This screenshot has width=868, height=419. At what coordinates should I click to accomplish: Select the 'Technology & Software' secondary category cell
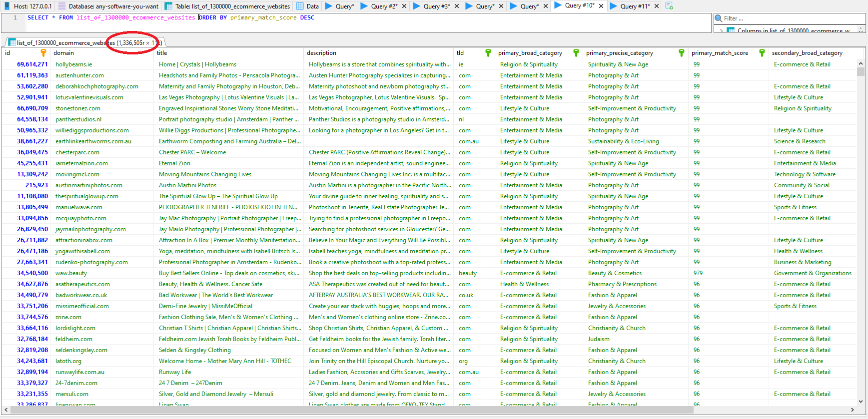(x=813, y=174)
